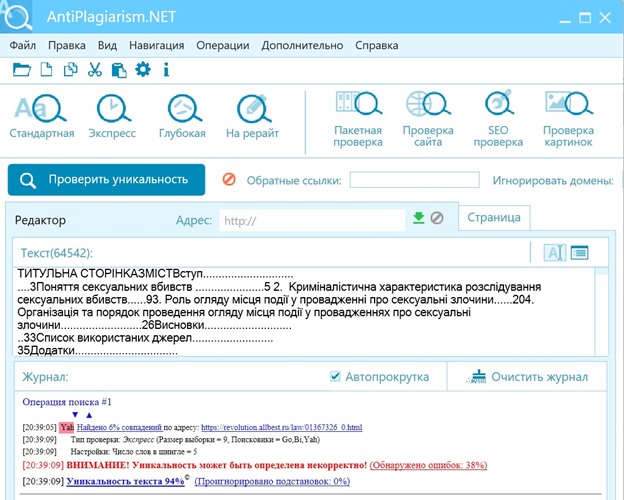This screenshot has width=624, height=500.
Task: Click 'Игнорировать домены:' label
Action: (x=553, y=181)
